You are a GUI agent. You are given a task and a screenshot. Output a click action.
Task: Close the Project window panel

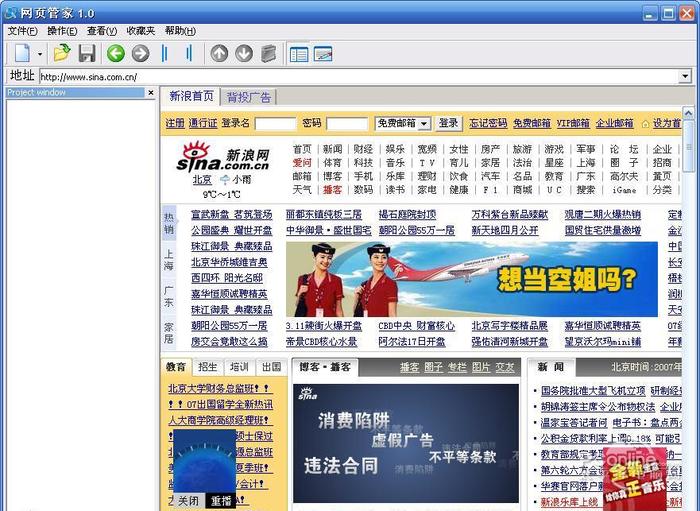pos(150,92)
